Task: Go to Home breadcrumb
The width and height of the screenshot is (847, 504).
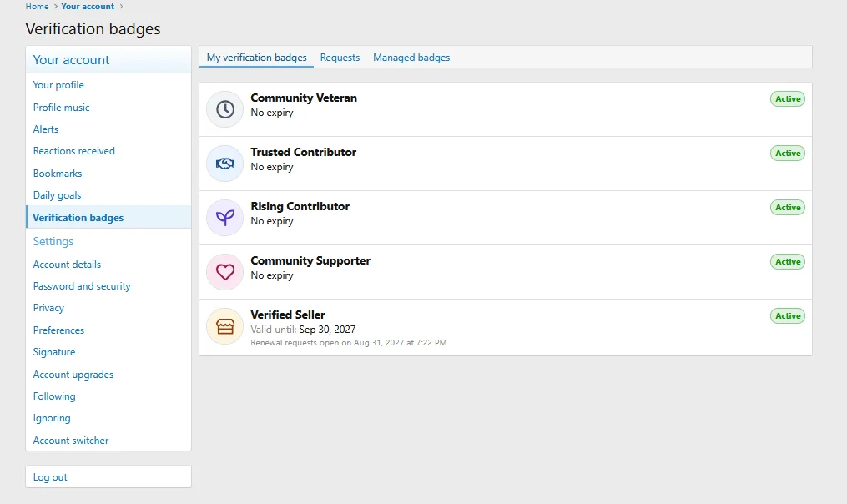Action: click(37, 7)
